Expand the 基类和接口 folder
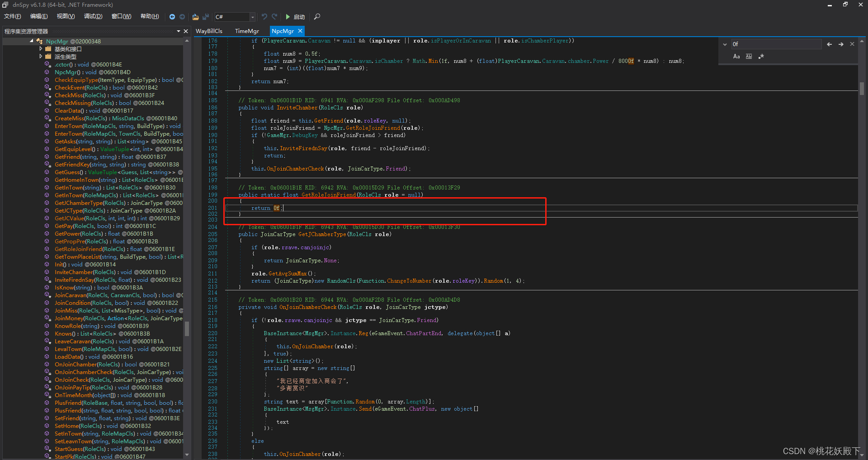The image size is (868, 460). (x=41, y=49)
